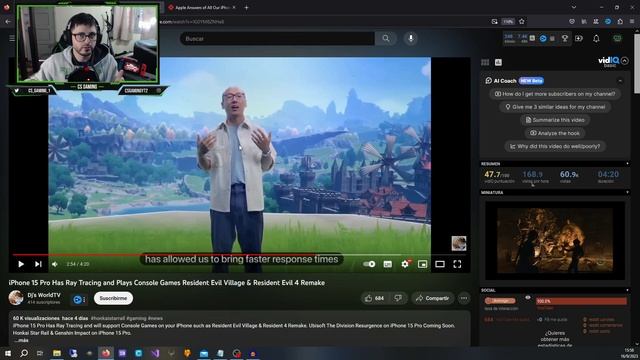Open Windows taskbar search

[x=24, y=353]
